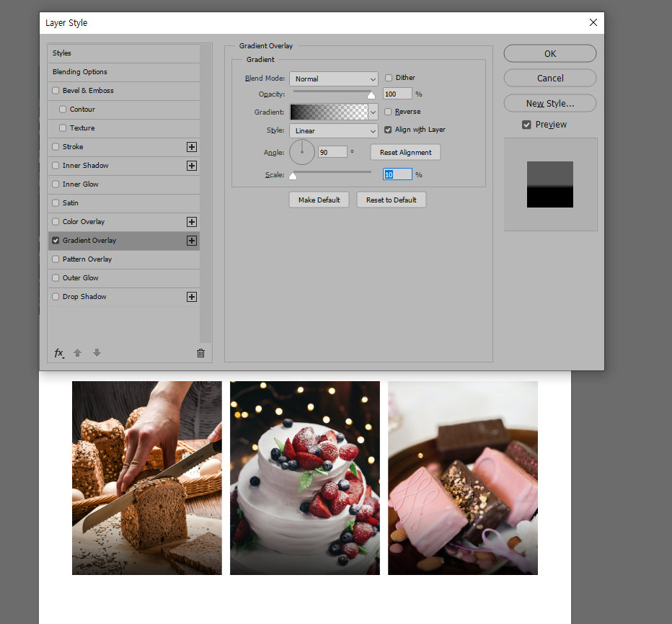Click the Opacity slider handle
The height and width of the screenshot is (624, 672).
(x=371, y=95)
